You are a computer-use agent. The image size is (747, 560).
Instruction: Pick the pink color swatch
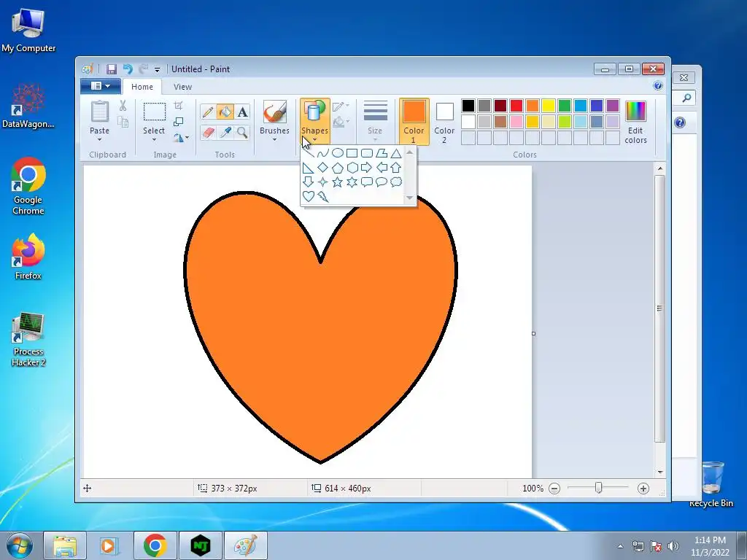coord(516,122)
